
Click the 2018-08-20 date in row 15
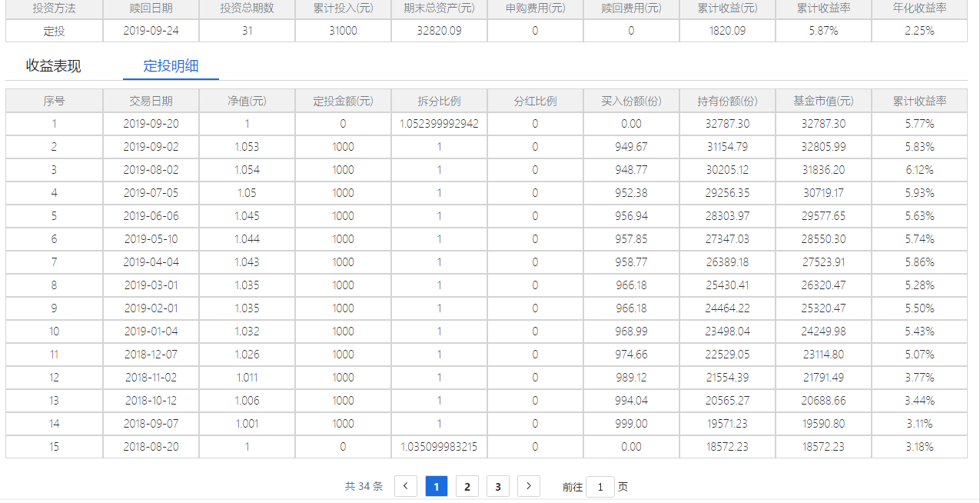click(151, 447)
